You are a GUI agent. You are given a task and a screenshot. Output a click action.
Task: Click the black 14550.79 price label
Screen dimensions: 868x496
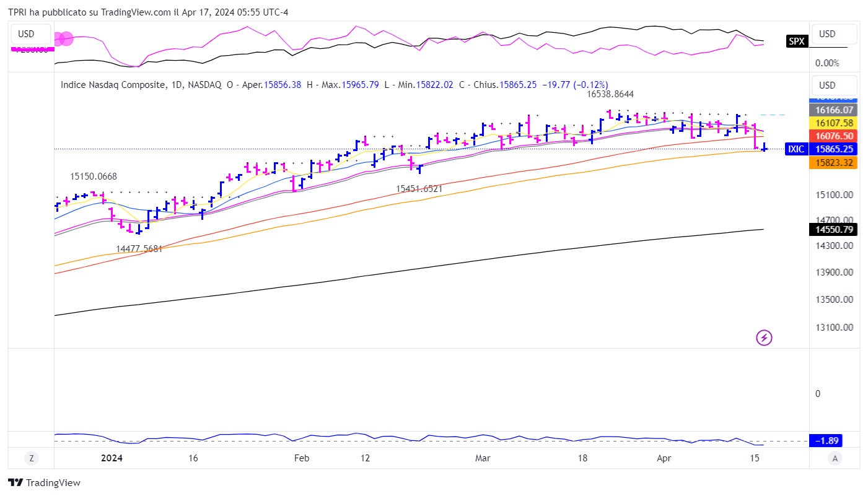coord(833,230)
